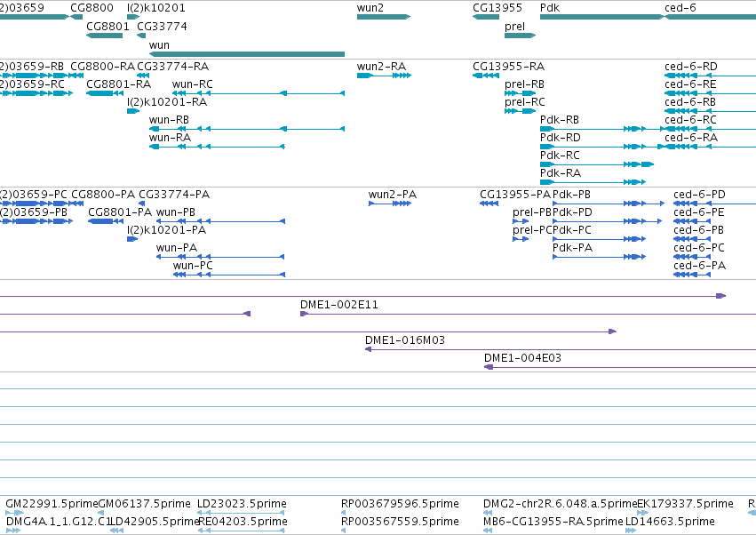
Task: Click the Pdk gene label
Action: 550,8
